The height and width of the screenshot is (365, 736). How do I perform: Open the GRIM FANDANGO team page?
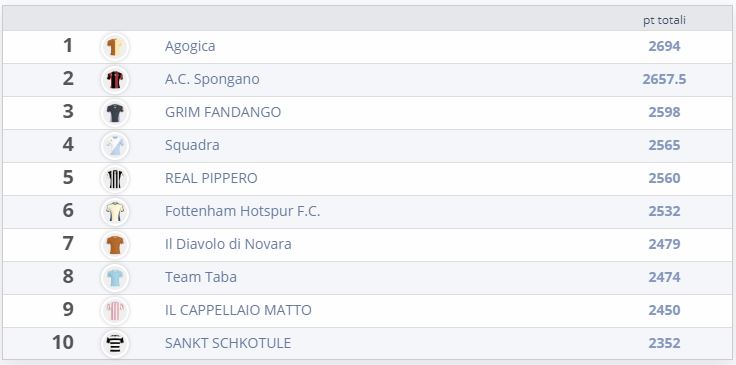[x=223, y=112]
